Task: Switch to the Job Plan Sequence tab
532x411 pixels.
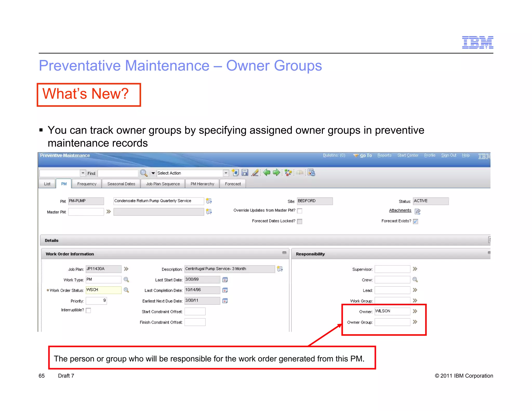Action: point(163,184)
